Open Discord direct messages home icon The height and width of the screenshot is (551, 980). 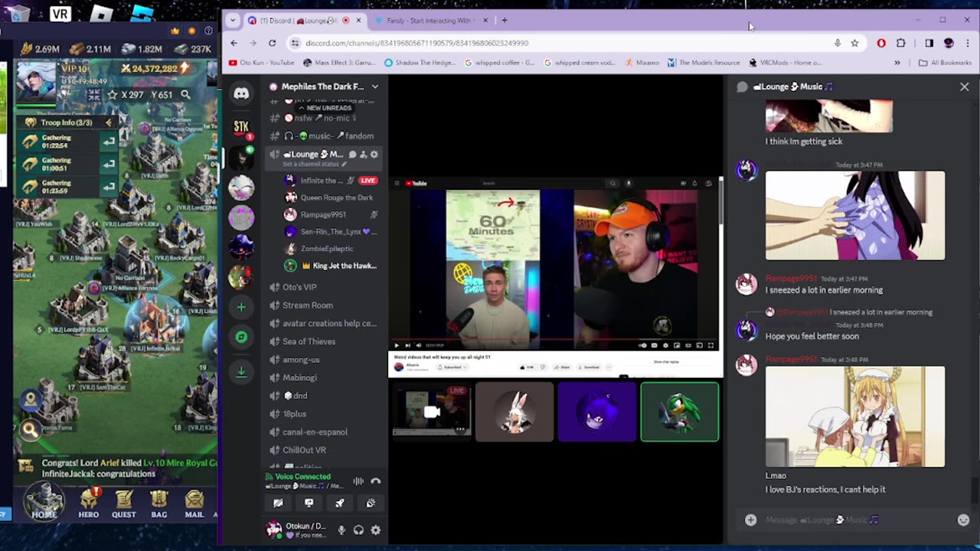(x=241, y=93)
